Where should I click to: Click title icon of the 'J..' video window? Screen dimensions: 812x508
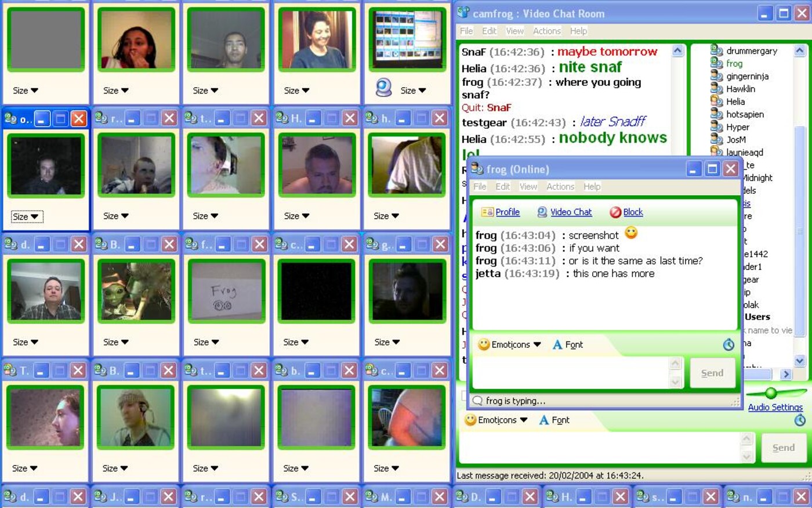pyautogui.click(x=101, y=497)
